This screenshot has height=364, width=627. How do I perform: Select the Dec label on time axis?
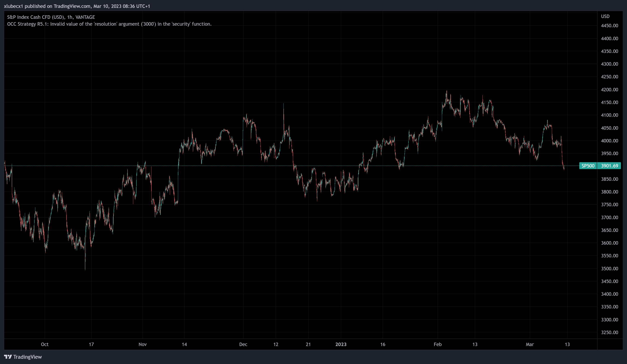click(x=243, y=344)
